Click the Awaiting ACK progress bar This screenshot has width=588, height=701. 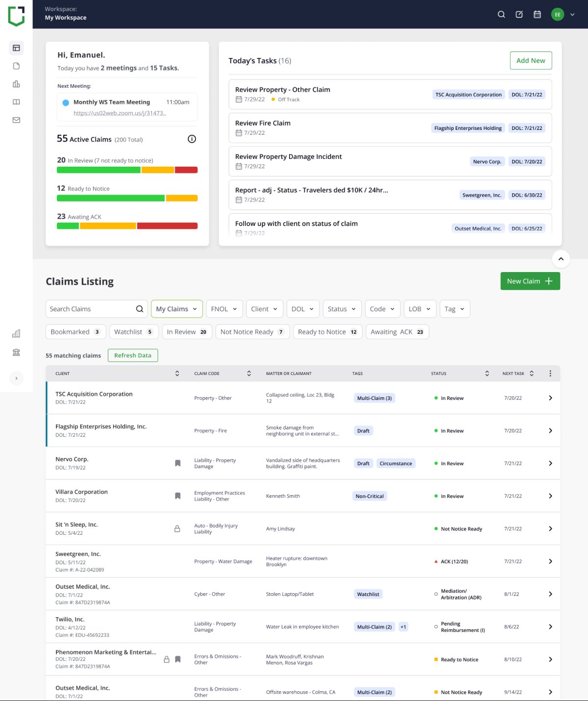(127, 226)
